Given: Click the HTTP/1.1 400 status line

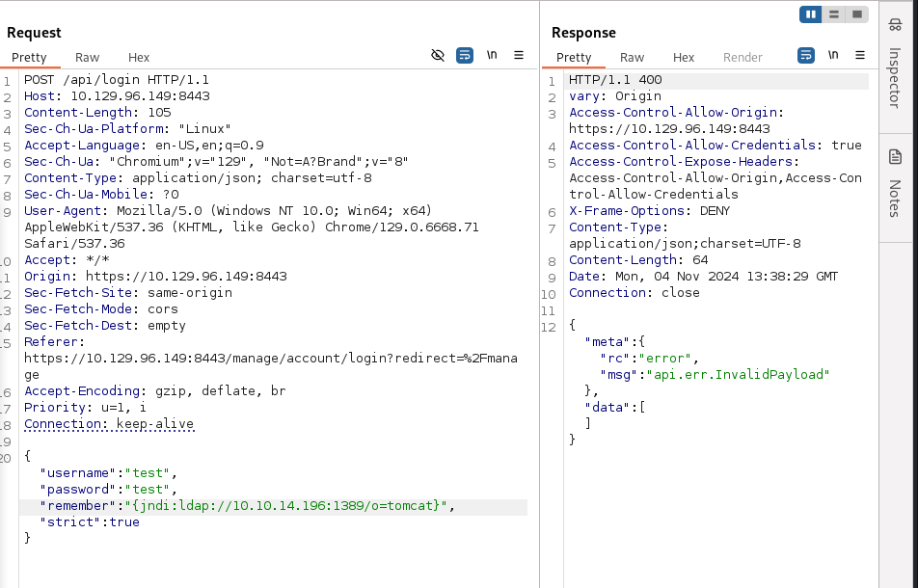Looking at the screenshot, I should coord(615,80).
